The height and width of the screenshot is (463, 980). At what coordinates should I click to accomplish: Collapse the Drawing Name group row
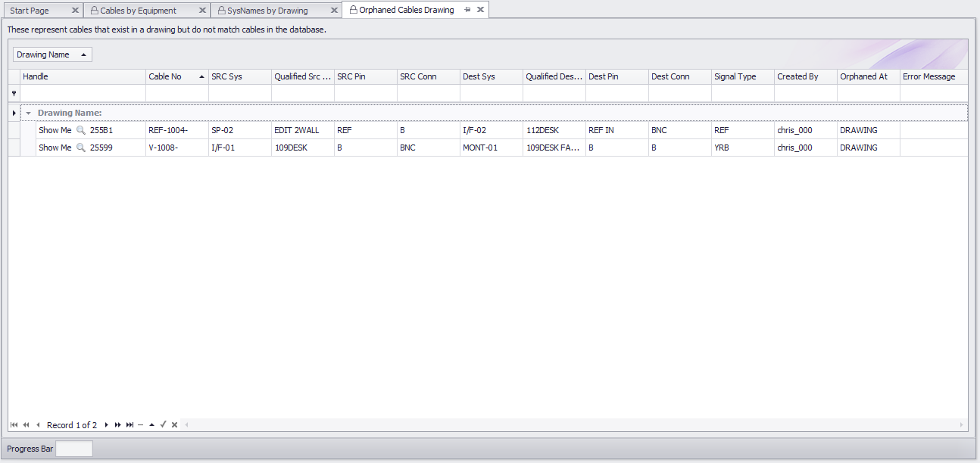(28, 113)
